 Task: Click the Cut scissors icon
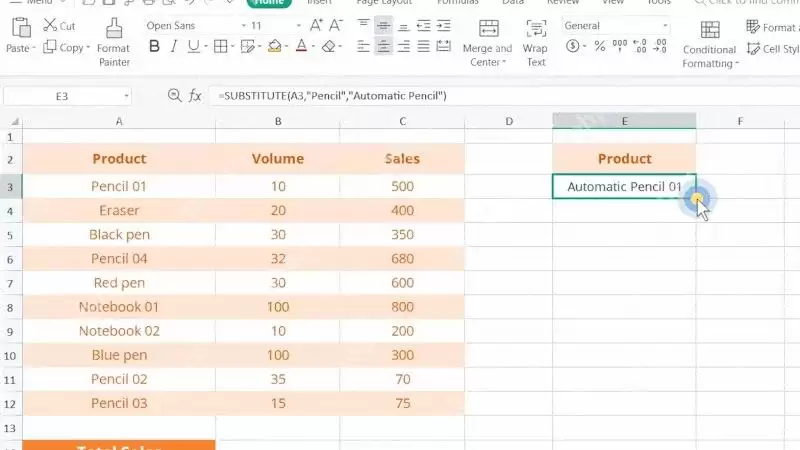point(49,25)
